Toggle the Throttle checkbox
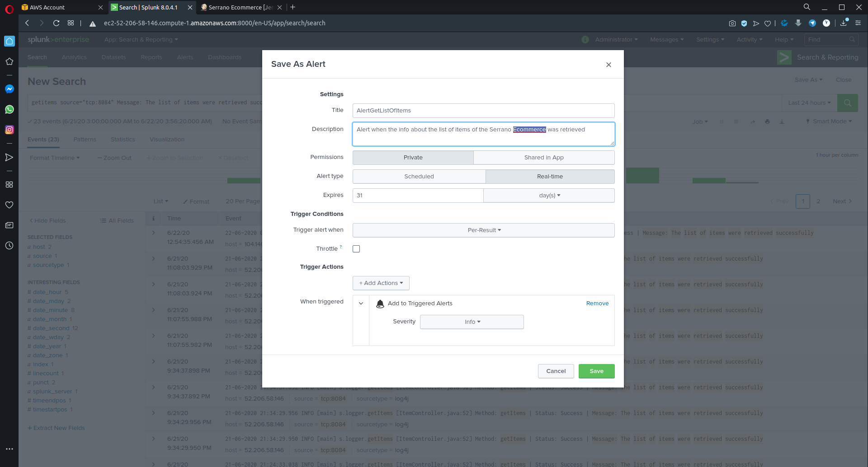This screenshot has width=868, height=467. click(356, 249)
